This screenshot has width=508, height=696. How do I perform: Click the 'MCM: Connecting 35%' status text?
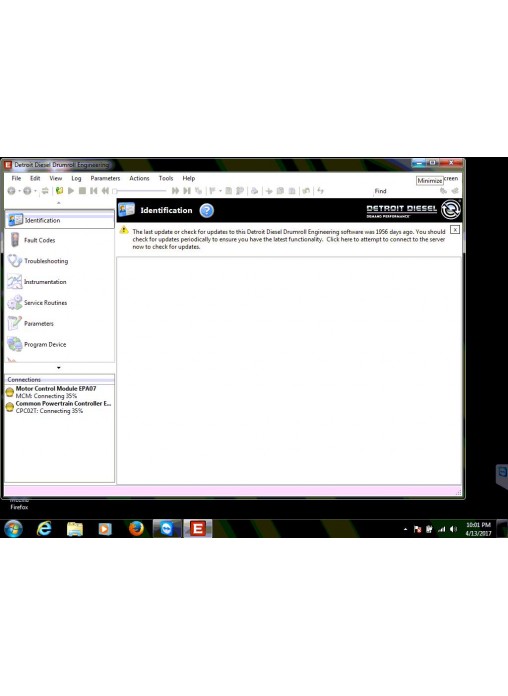46,396
